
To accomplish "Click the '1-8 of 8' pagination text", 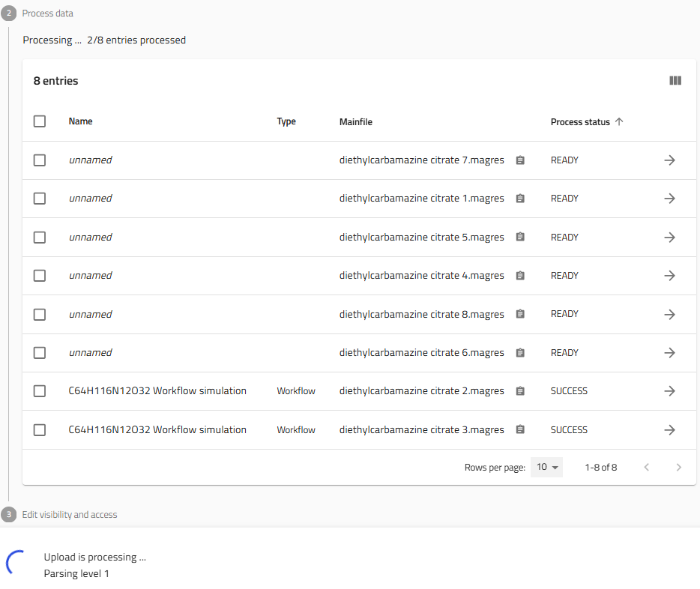I will 601,467.
